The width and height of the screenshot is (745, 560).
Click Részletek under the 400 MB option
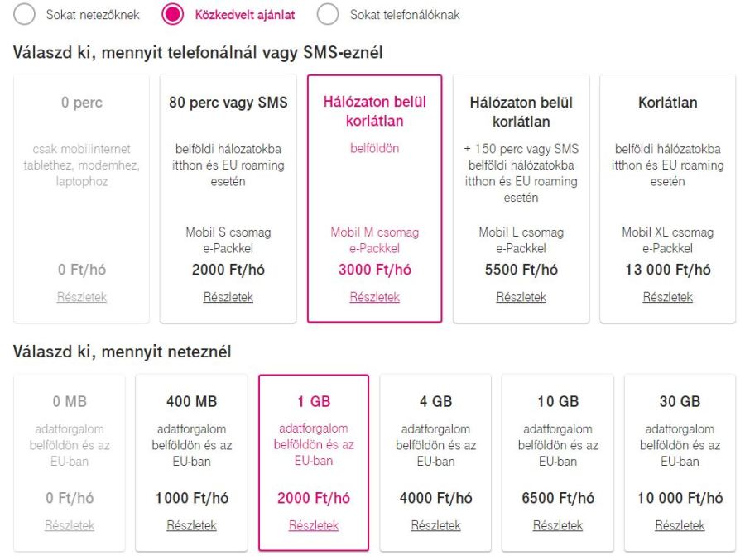tap(191, 525)
